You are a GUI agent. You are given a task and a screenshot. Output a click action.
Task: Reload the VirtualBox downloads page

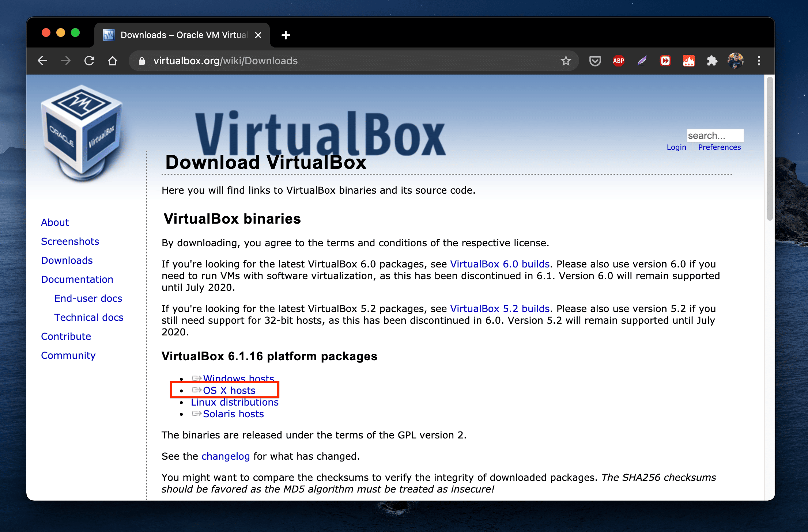pos(90,61)
